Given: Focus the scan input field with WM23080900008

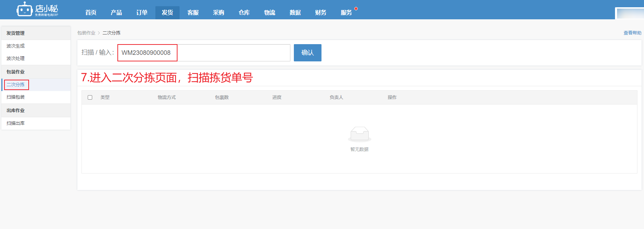Looking at the screenshot, I should [204, 53].
